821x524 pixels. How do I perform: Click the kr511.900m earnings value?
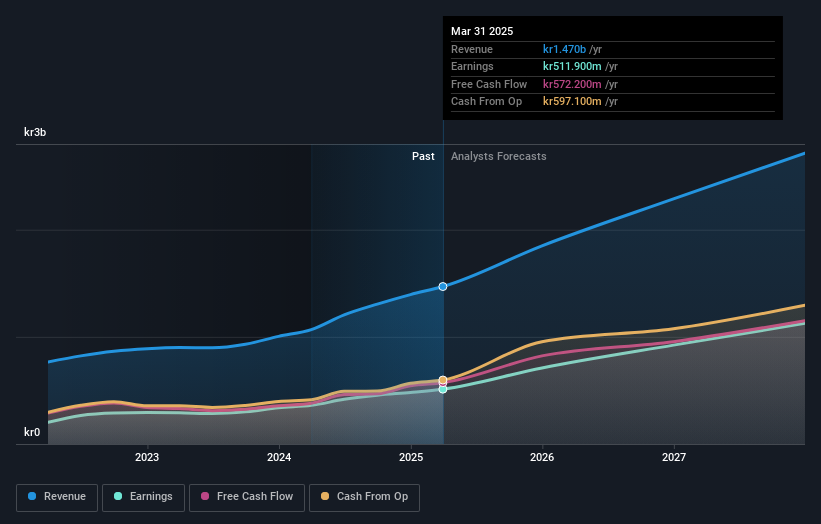click(x=572, y=66)
